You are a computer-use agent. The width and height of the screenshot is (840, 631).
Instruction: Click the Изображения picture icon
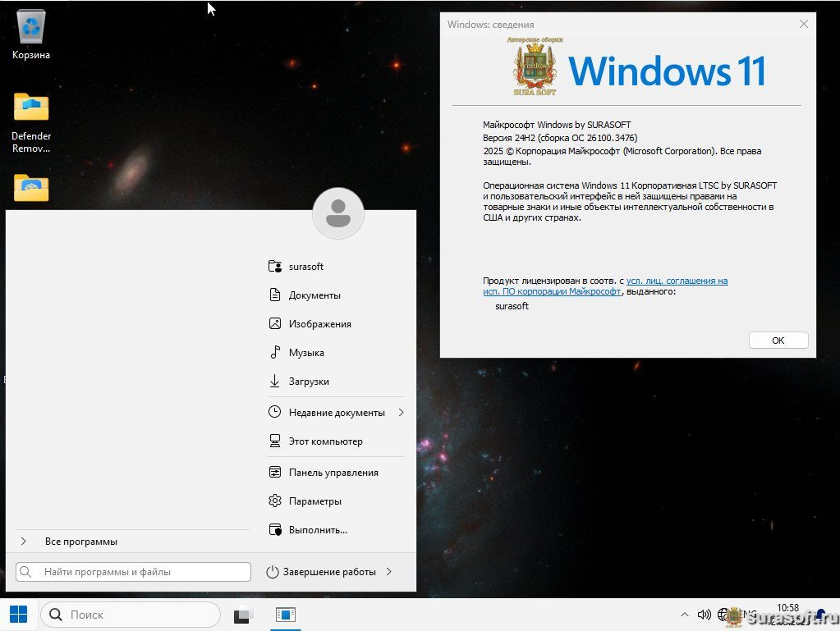pos(275,324)
